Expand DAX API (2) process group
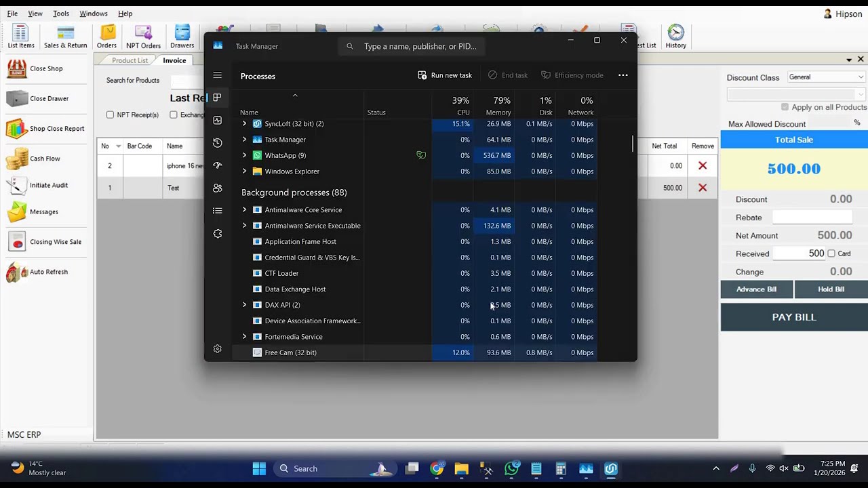Viewport: 868px width, 488px height. tap(244, 305)
